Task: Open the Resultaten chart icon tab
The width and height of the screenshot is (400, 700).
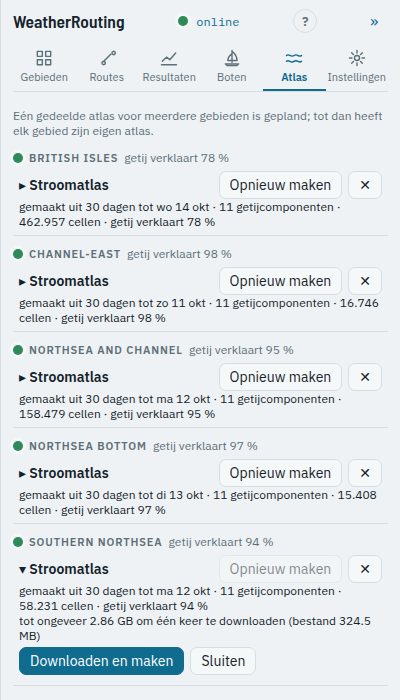Action: (x=169, y=67)
